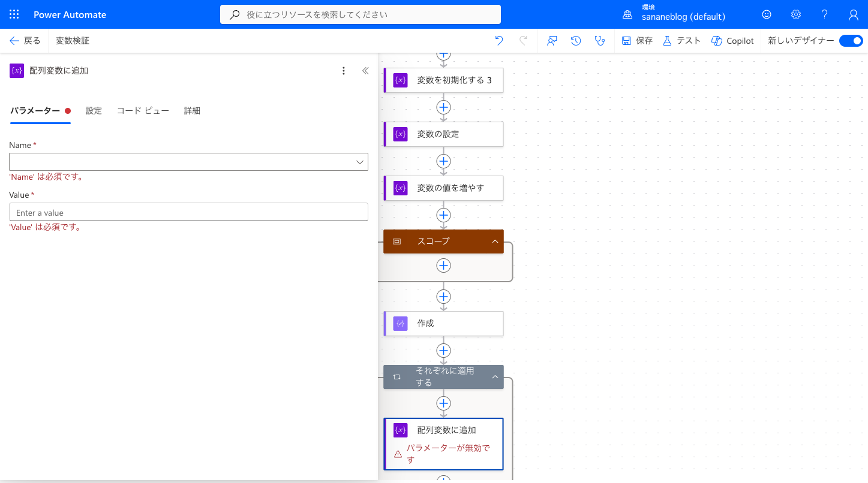
Task: Add an action at the top of それぞれに適用する
Action: (443, 403)
